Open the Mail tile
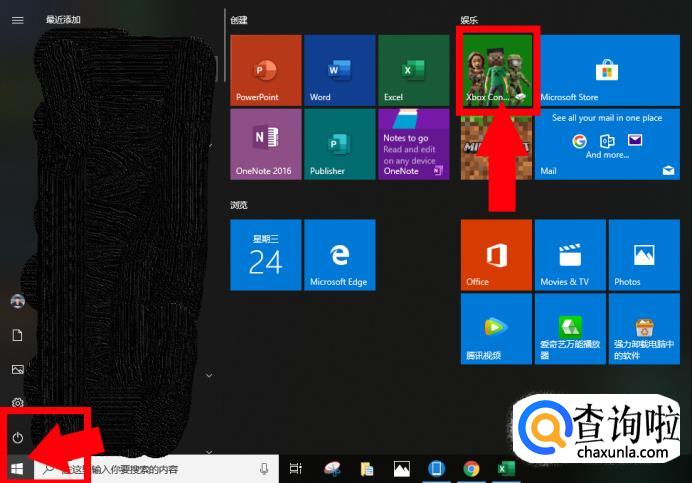 point(607,144)
